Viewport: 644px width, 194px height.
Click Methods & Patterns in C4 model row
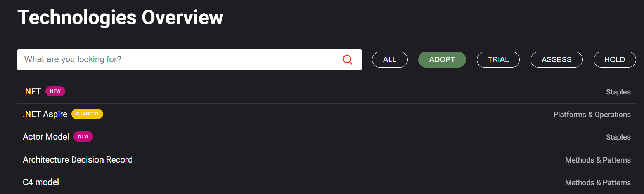click(x=598, y=183)
